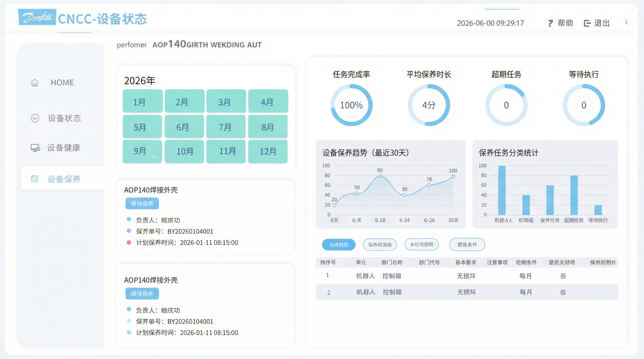This screenshot has width=644, height=359.
Task: Click 平均保养时长 4分 ring gauge
Action: 429,105
